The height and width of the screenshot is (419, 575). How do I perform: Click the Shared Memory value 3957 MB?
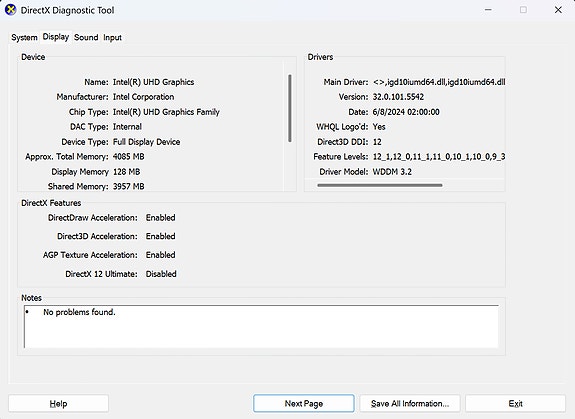pos(128,186)
